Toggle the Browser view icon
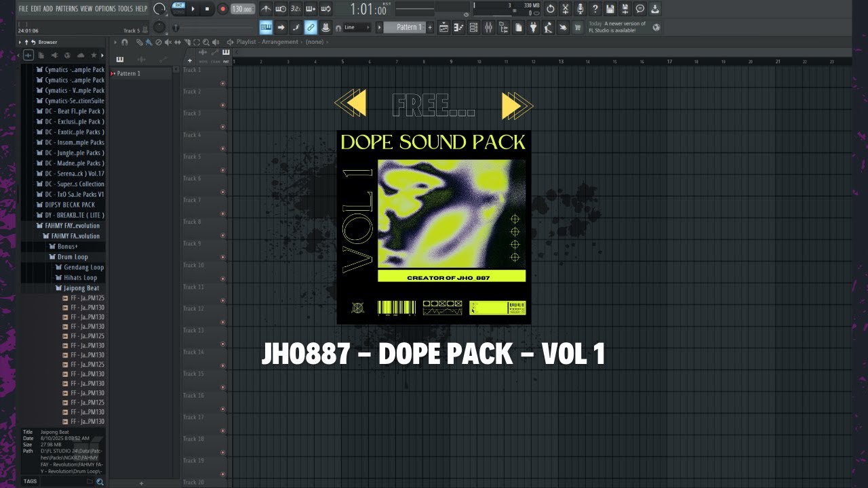The height and width of the screenshot is (488, 868). [x=503, y=28]
